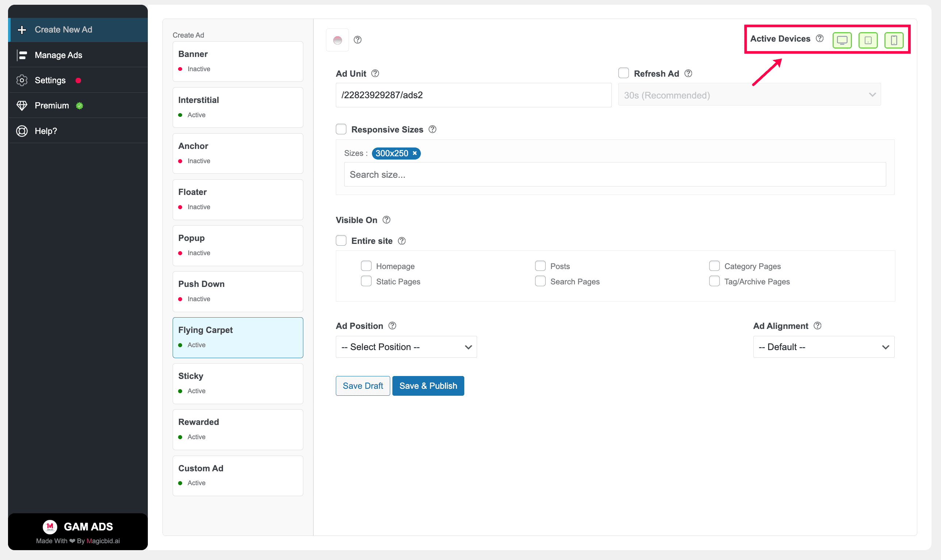This screenshot has height=560, width=941.
Task: Toggle the mobile phone device icon
Action: 894,40
